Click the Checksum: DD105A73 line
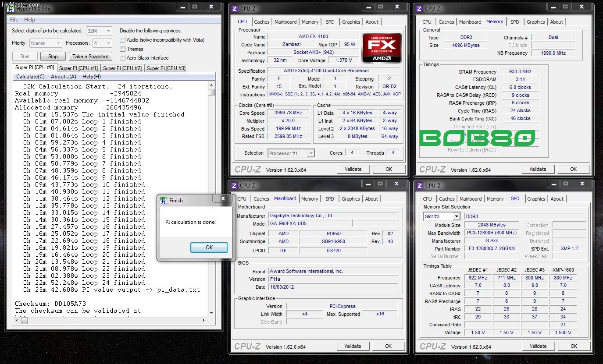Viewport: 603px width, 364px height. pos(50,304)
